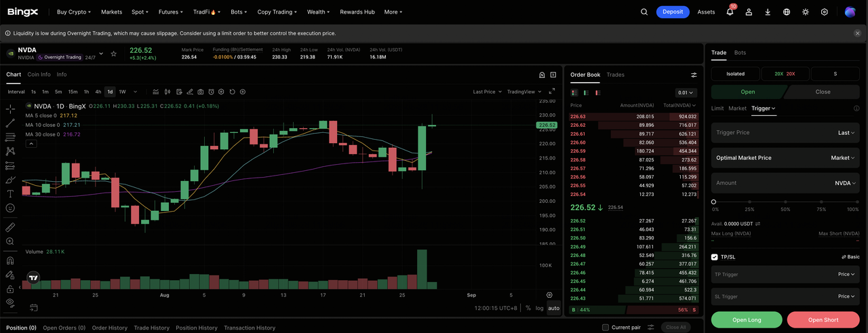Expand the chart to fullscreen
Screen dimensions: 868x333
tap(551, 92)
